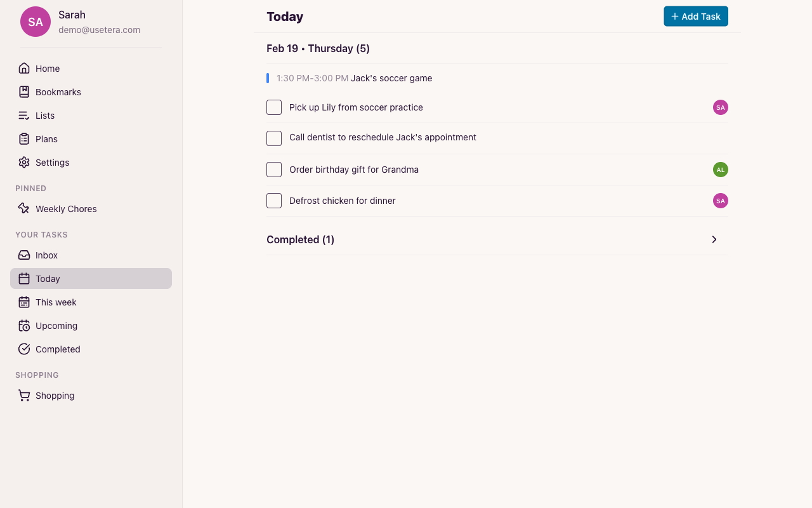Viewport: 812px width, 508px height.
Task: Open the pinned Weekly Chores list
Action: [65, 208]
